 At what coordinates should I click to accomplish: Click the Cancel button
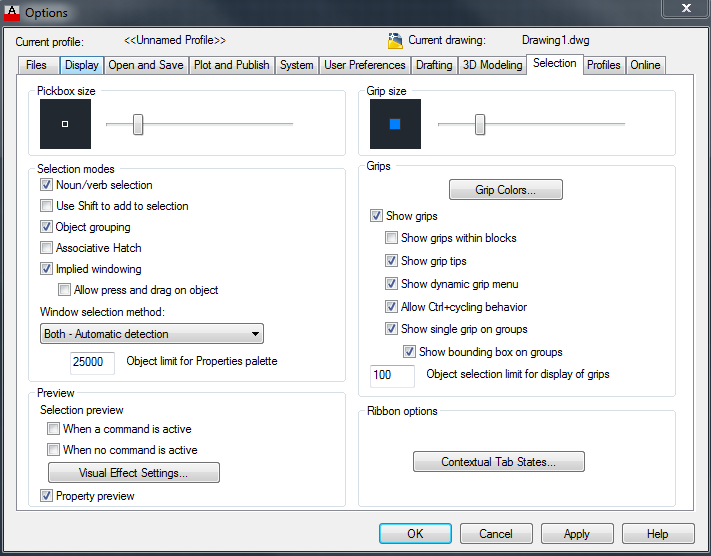[496, 533]
